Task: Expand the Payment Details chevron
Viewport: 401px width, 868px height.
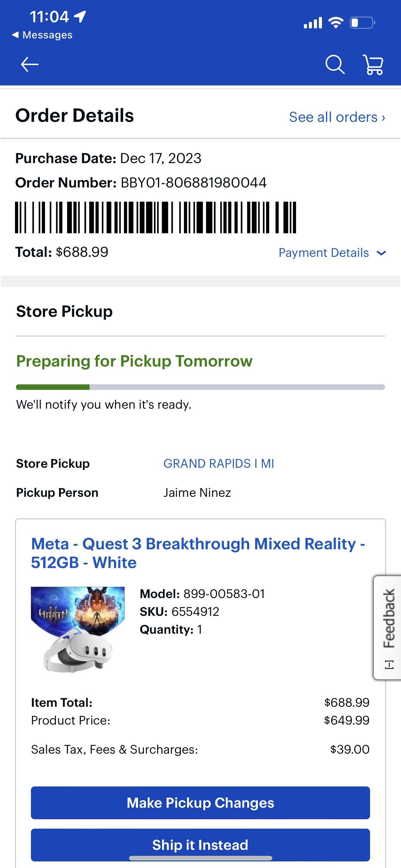Action: point(381,253)
